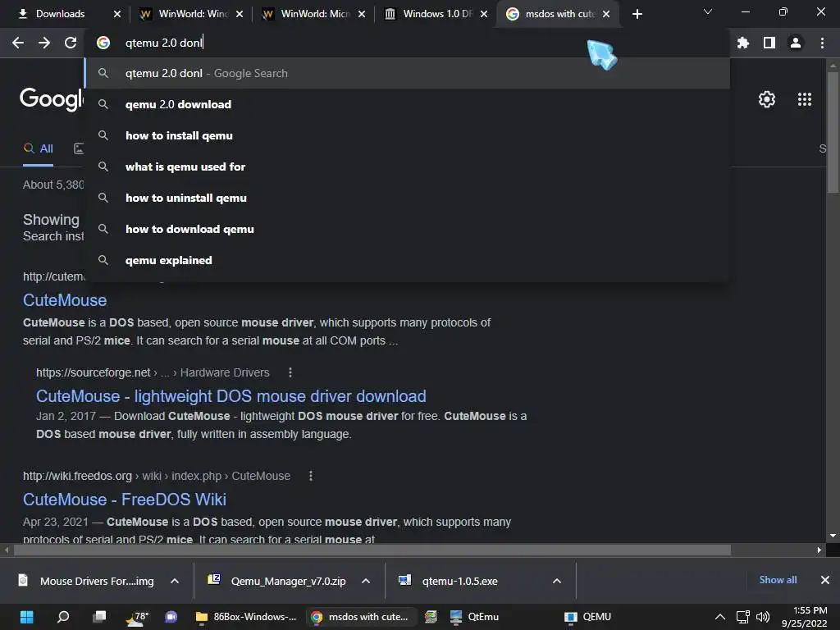Open the tab search chevron
Image resolution: width=840 pixels, height=630 pixels.
pos(708,11)
